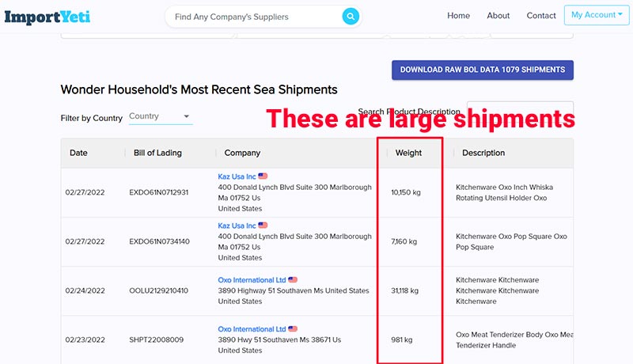Viewport: 633px width, 364px height.
Task: Open first Kaz Usa Inc company link
Action: tap(237, 176)
